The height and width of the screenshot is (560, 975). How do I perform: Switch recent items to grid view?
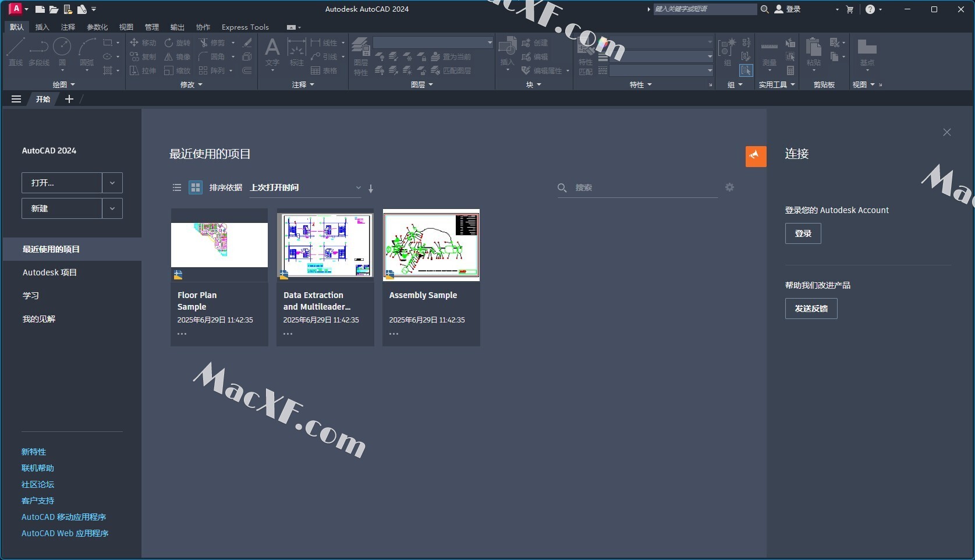[196, 187]
